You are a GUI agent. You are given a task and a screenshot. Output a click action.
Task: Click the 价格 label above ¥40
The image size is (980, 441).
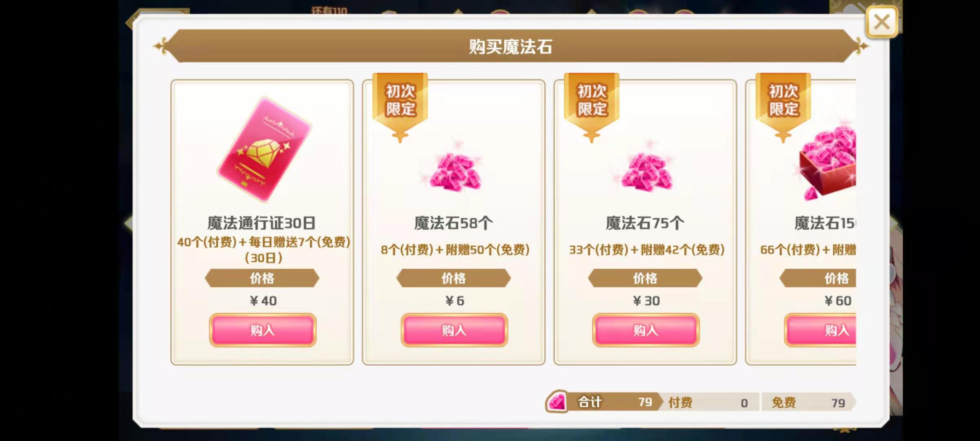pyautogui.click(x=262, y=278)
